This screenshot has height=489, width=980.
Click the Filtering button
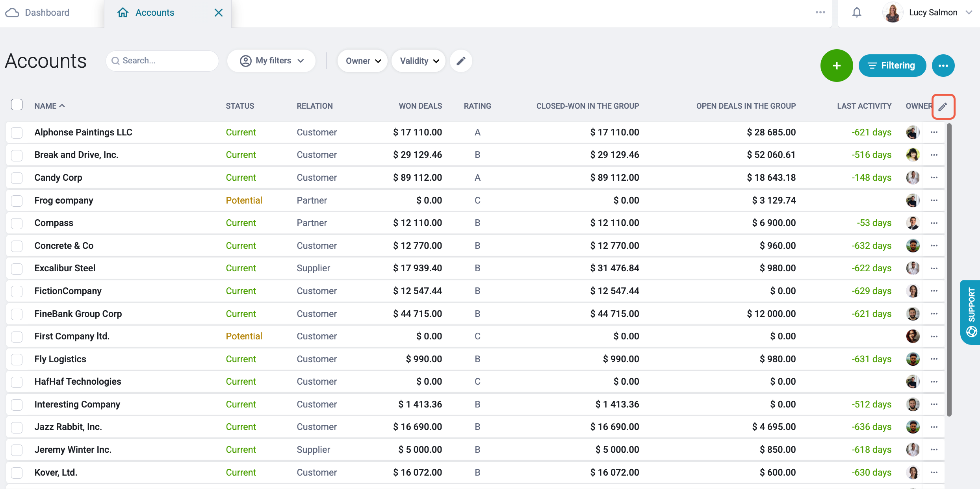(x=892, y=66)
